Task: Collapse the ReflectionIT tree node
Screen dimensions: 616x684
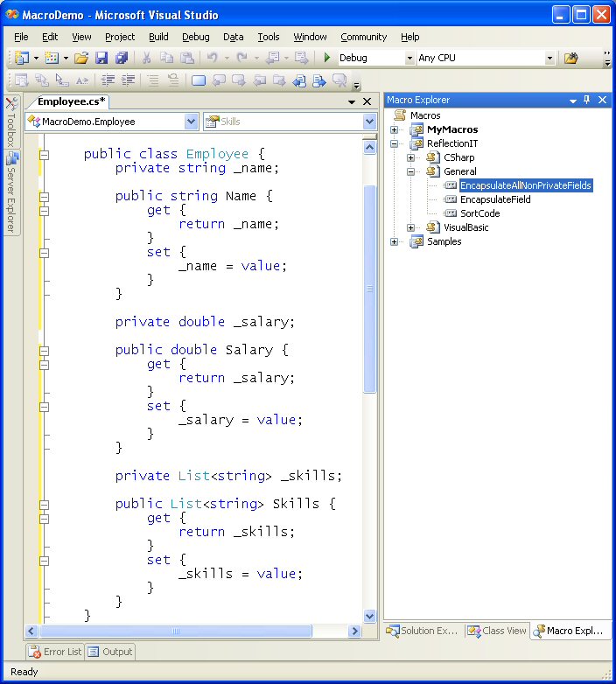Action: click(395, 143)
